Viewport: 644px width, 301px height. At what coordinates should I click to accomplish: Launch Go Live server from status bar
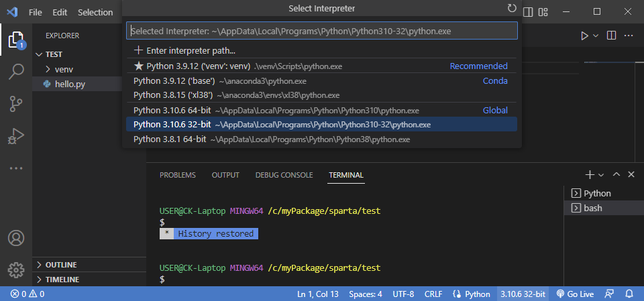click(x=575, y=294)
